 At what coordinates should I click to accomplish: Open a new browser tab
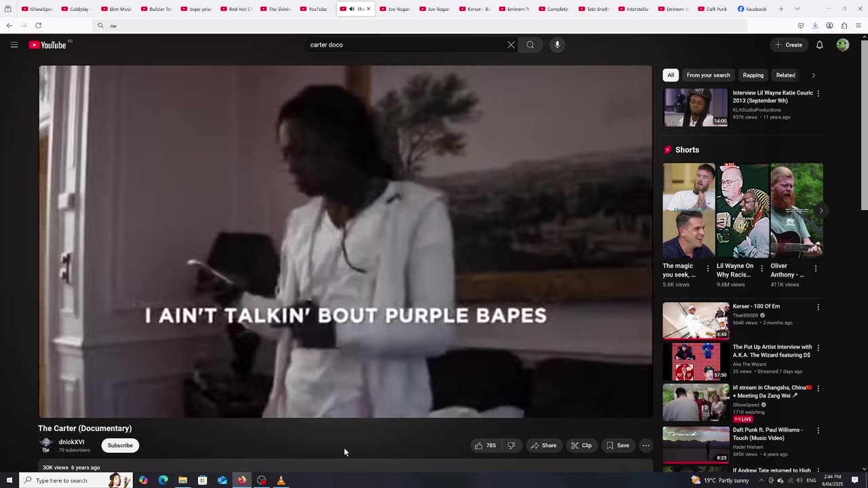pos(781,9)
